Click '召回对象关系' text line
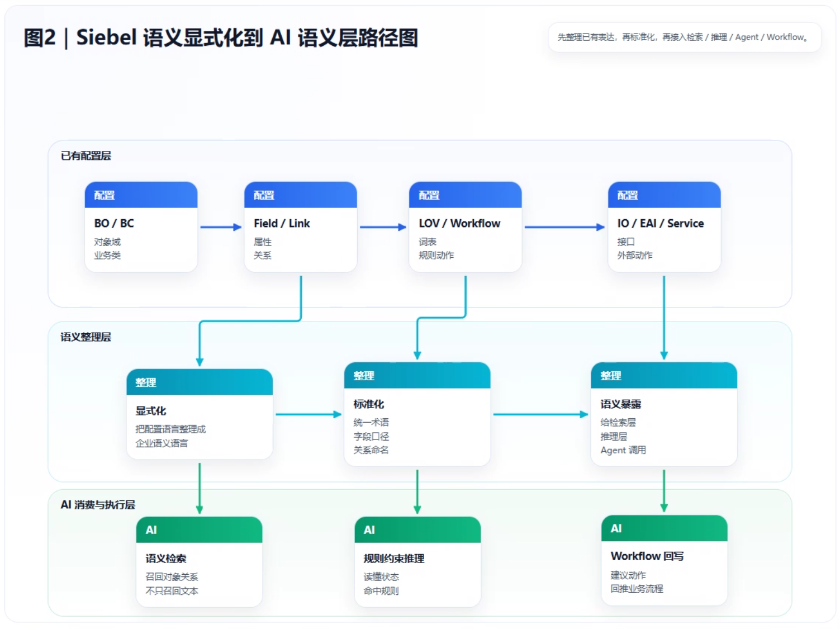The width and height of the screenshot is (840, 629). point(172,576)
